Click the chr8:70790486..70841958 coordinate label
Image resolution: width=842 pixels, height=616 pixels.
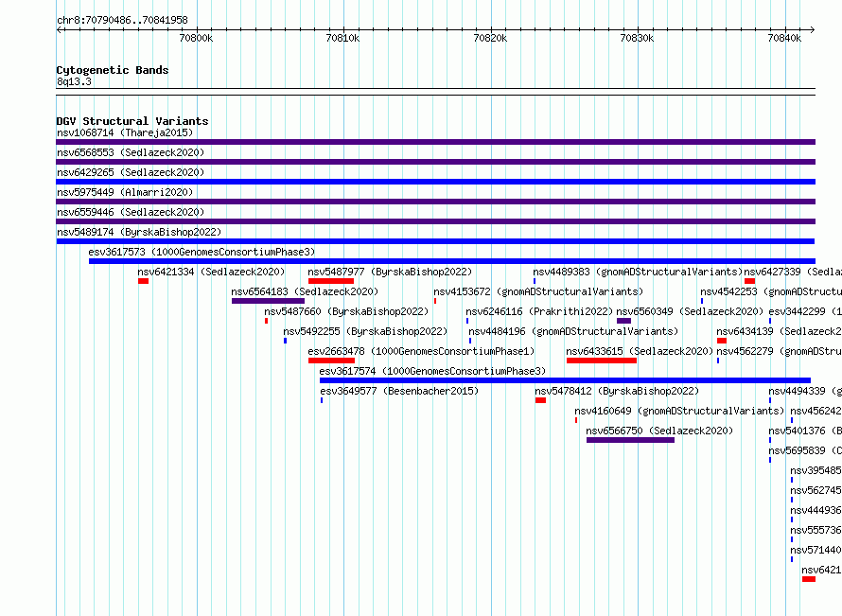point(122,20)
